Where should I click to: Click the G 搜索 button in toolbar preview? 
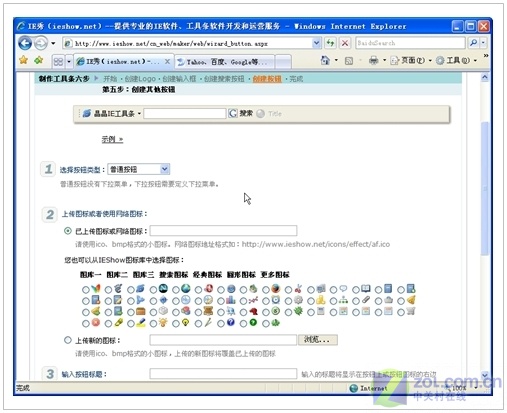pos(241,114)
